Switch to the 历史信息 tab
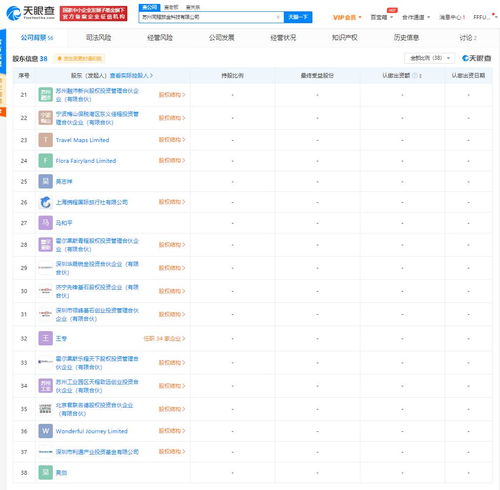The image size is (500, 490). [x=406, y=38]
